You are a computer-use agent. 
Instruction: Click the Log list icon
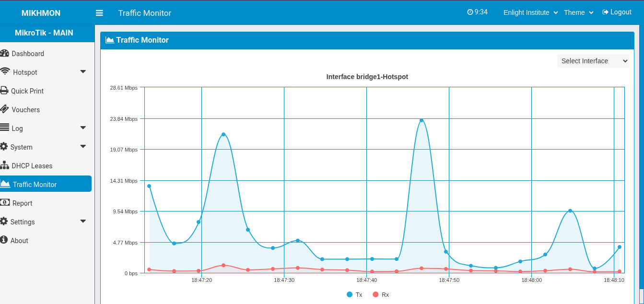coord(4,128)
